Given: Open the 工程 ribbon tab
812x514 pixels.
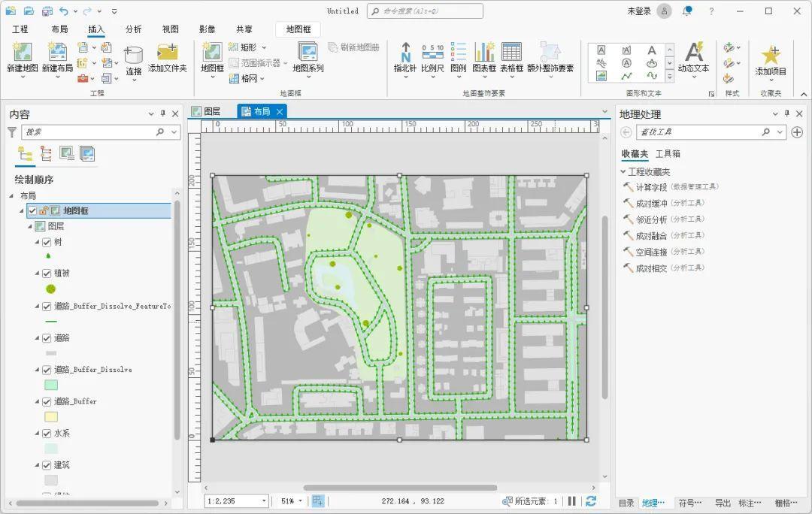Looking at the screenshot, I should click(20, 29).
